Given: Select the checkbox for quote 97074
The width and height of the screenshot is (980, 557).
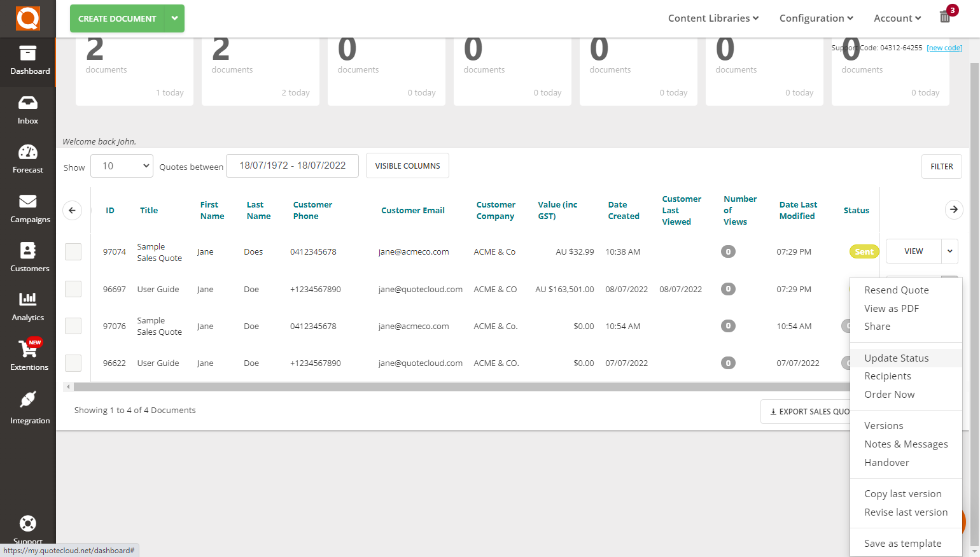Looking at the screenshot, I should [x=73, y=251].
